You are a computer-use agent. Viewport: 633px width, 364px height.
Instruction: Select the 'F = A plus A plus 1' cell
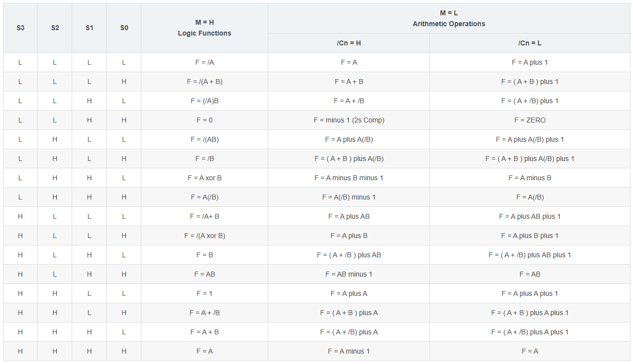point(530,293)
